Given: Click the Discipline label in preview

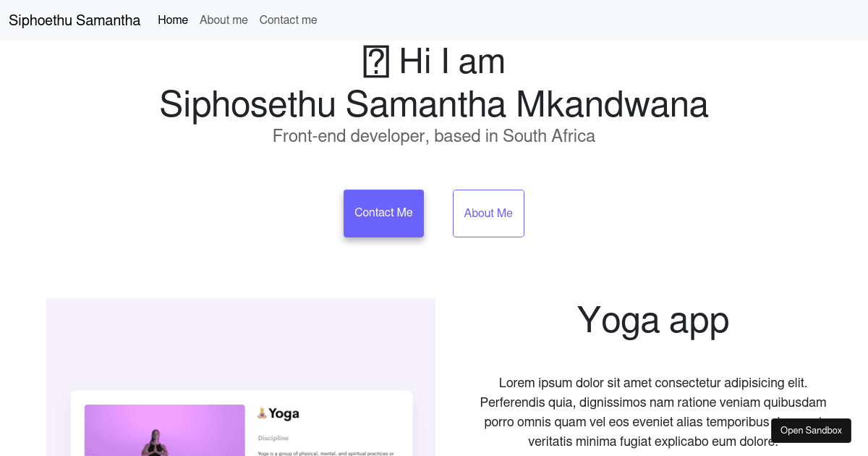Looking at the screenshot, I should click(273, 438).
